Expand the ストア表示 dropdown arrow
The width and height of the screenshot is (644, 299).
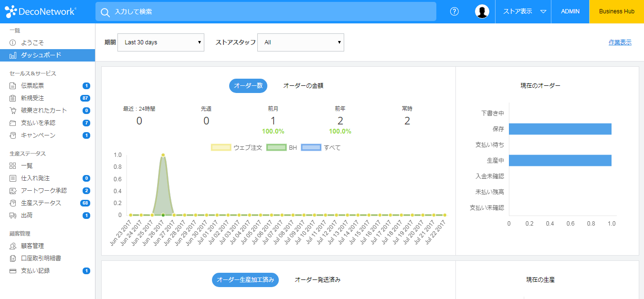(x=543, y=11)
